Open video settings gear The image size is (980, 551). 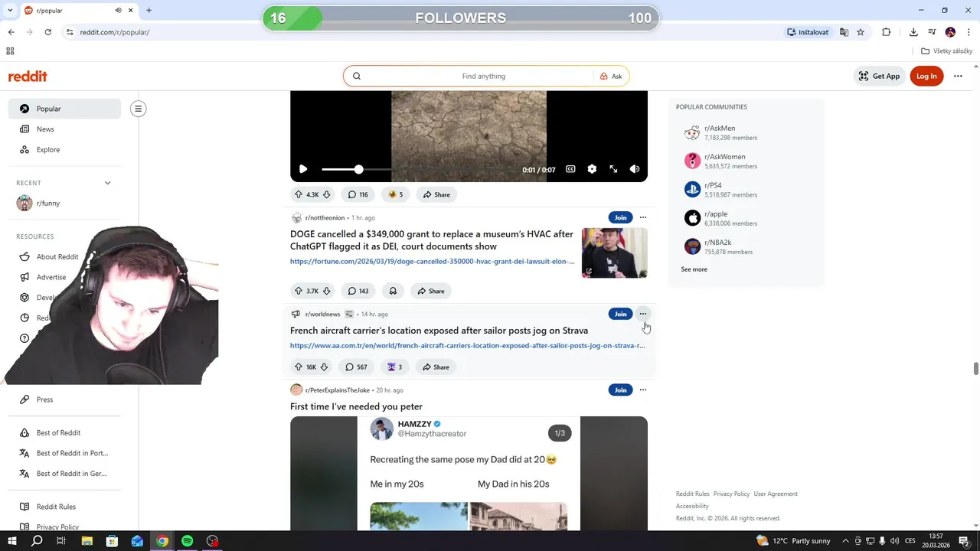[592, 169]
